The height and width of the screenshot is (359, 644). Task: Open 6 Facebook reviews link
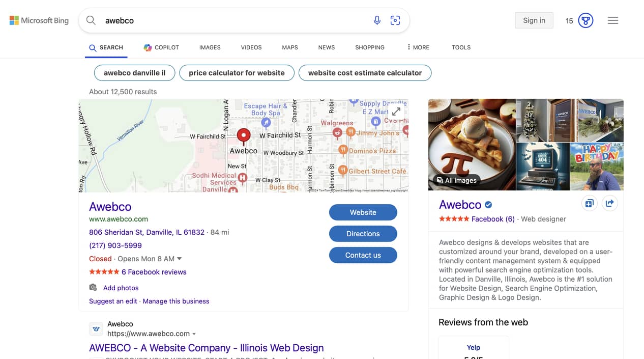[154, 272]
